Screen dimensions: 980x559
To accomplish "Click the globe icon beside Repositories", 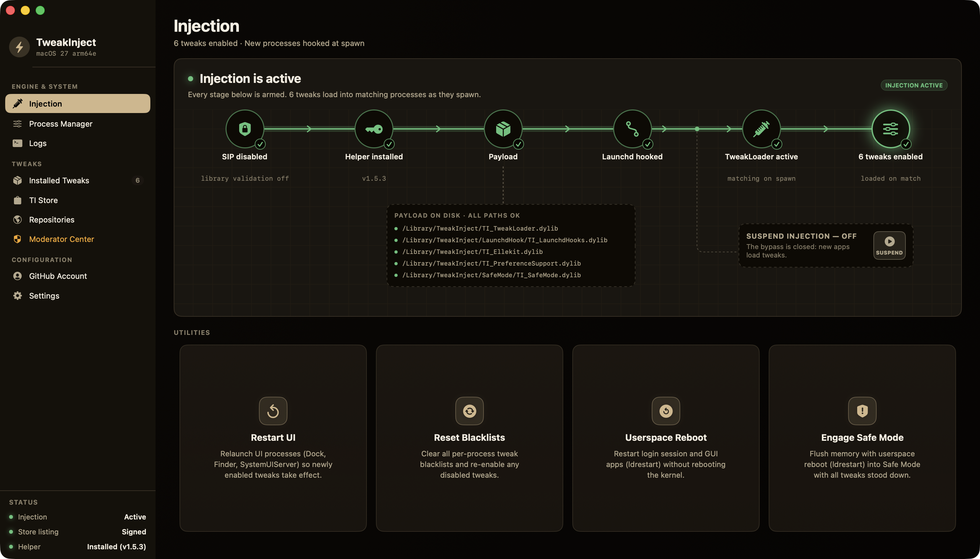I will [17, 220].
